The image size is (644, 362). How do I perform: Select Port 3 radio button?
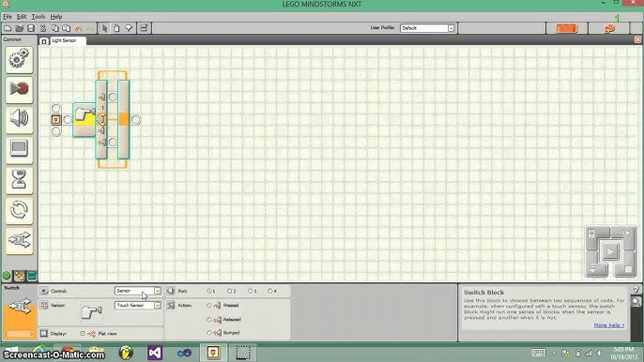pyautogui.click(x=250, y=291)
